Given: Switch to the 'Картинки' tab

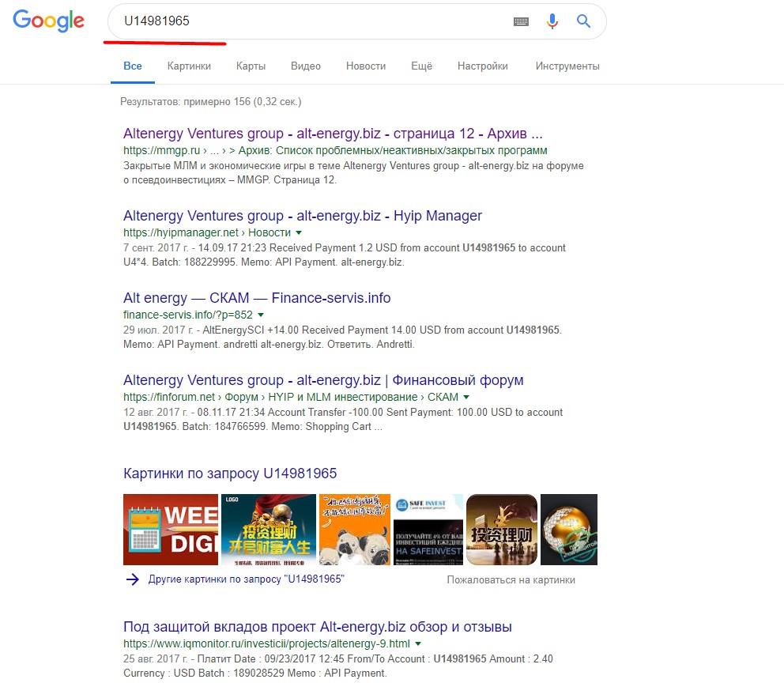Looking at the screenshot, I should (189, 66).
